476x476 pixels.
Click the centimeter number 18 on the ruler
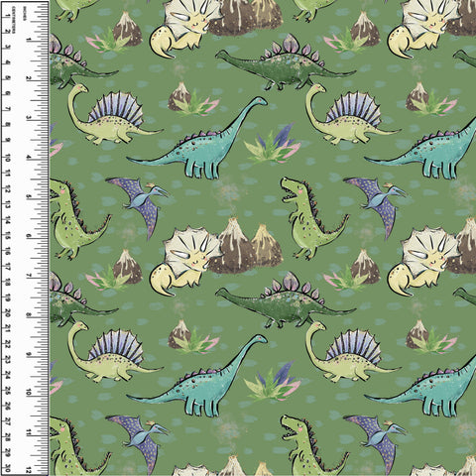(x=8, y=282)
